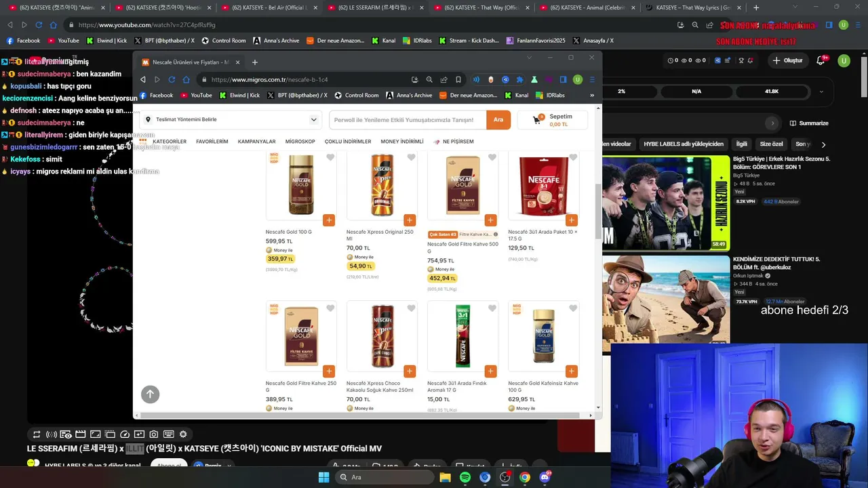Click the Migros address bar URL
The height and width of the screenshot is (488, 868).
[x=269, y=79]
